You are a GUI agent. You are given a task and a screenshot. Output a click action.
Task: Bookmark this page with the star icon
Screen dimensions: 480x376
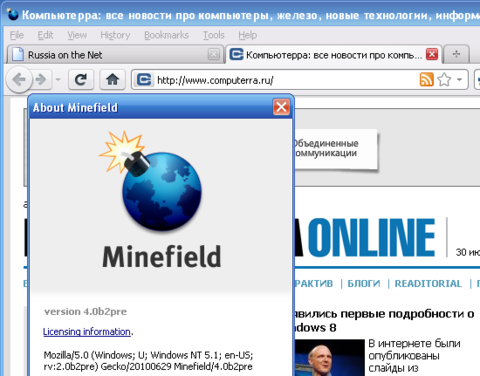tap(444, 80)
